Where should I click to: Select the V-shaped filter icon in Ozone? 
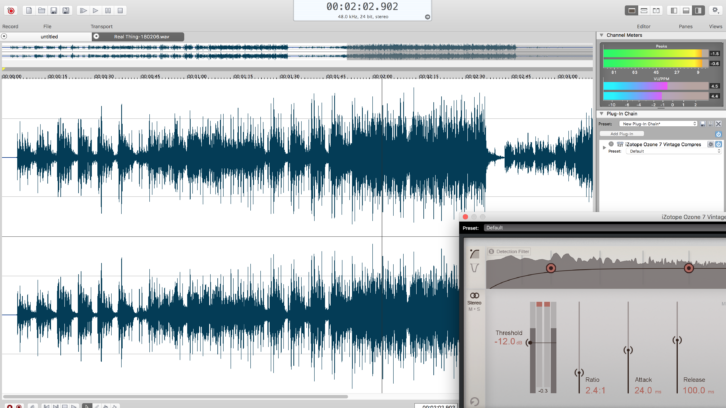[x=475, y=268]
